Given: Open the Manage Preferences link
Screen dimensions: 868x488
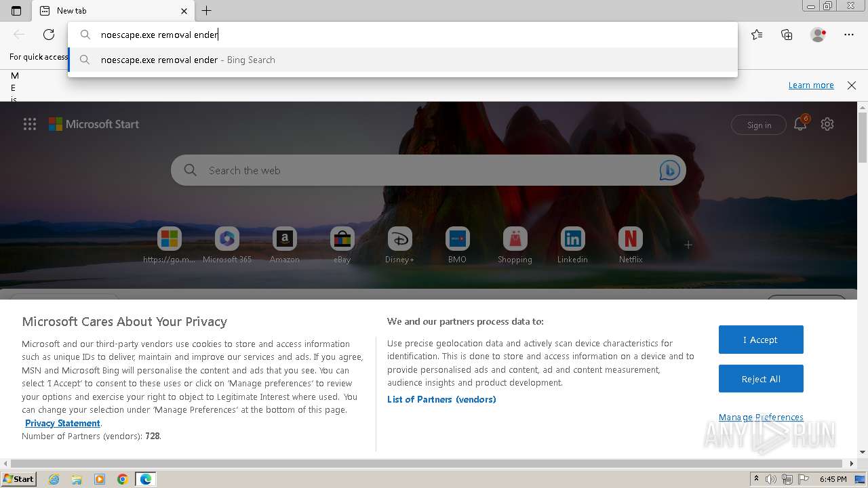Looking at the screenshot, I should coord(761,418).
